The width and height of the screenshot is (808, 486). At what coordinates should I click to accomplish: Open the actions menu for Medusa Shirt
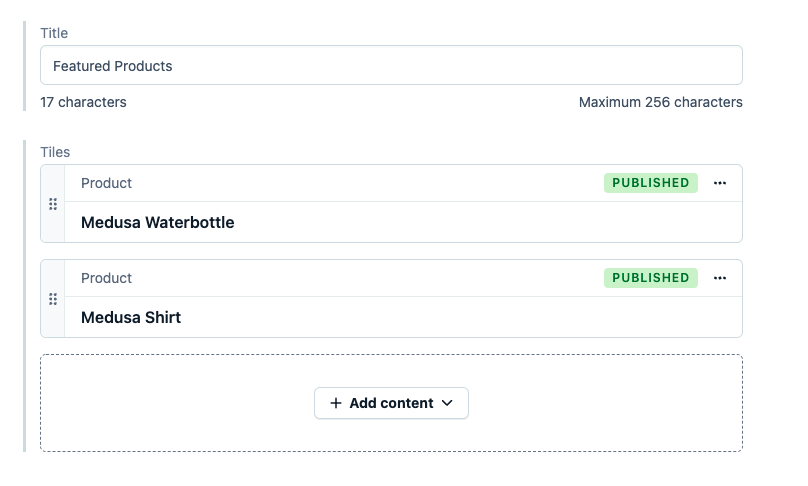tap(720, 278)
